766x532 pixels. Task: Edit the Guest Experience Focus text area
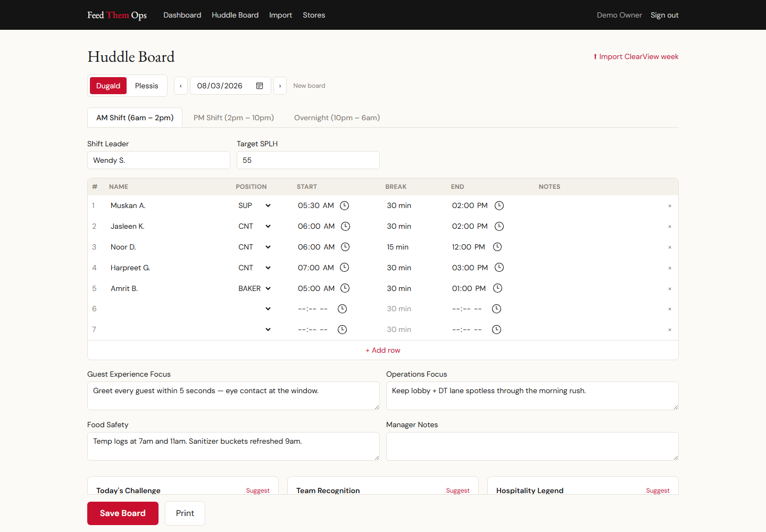[234, 396]
